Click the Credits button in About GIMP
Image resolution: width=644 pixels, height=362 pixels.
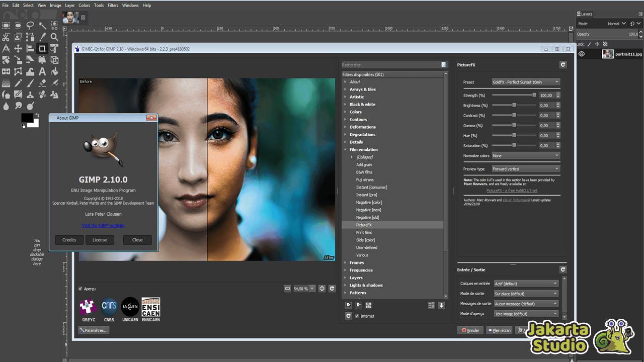click(x=69, y=240)
